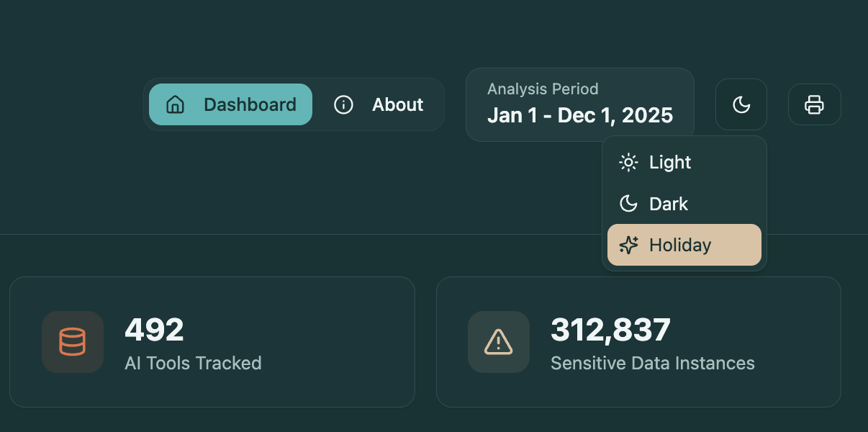Click the orange database stack icon
This screenshot has height=432, width=868.
(72, 342)
